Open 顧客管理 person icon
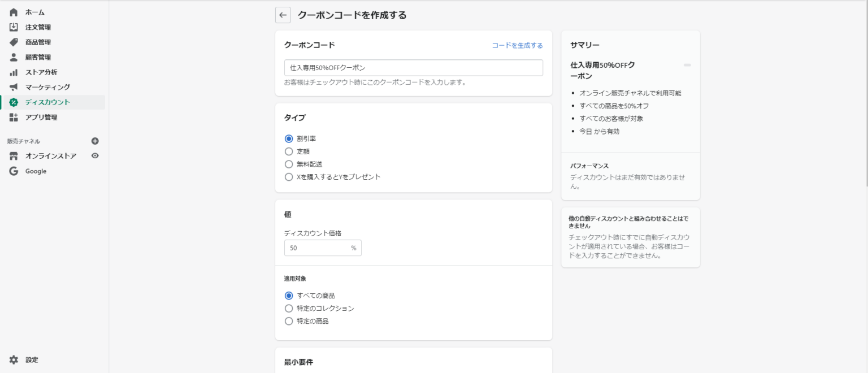 point(14,57)
